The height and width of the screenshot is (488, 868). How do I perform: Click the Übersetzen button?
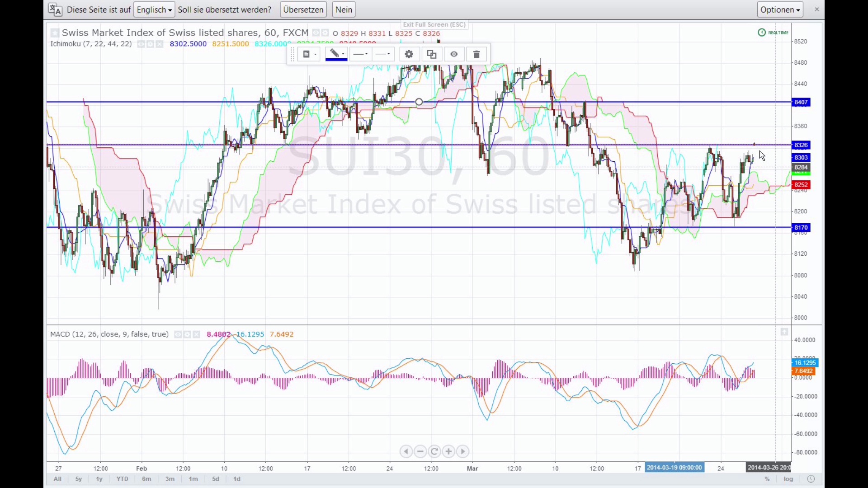coord(303,9)
